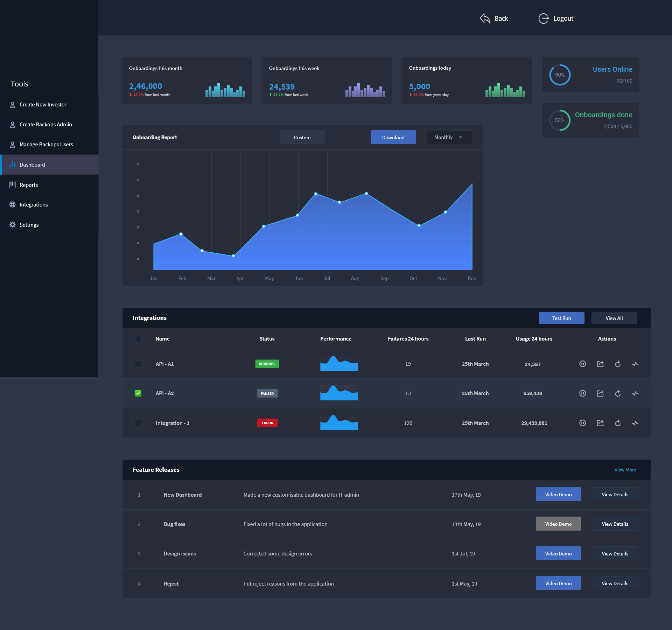
Task: Click the refresh icon for Integration - 1
Action: tap(618, 423)
